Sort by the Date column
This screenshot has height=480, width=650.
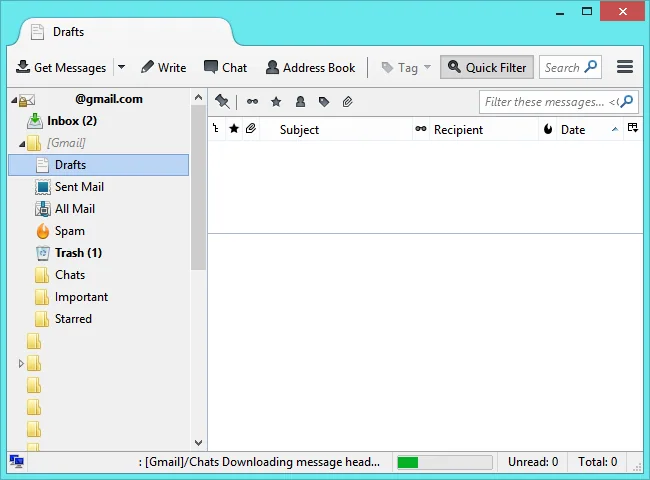pos(589,130)
